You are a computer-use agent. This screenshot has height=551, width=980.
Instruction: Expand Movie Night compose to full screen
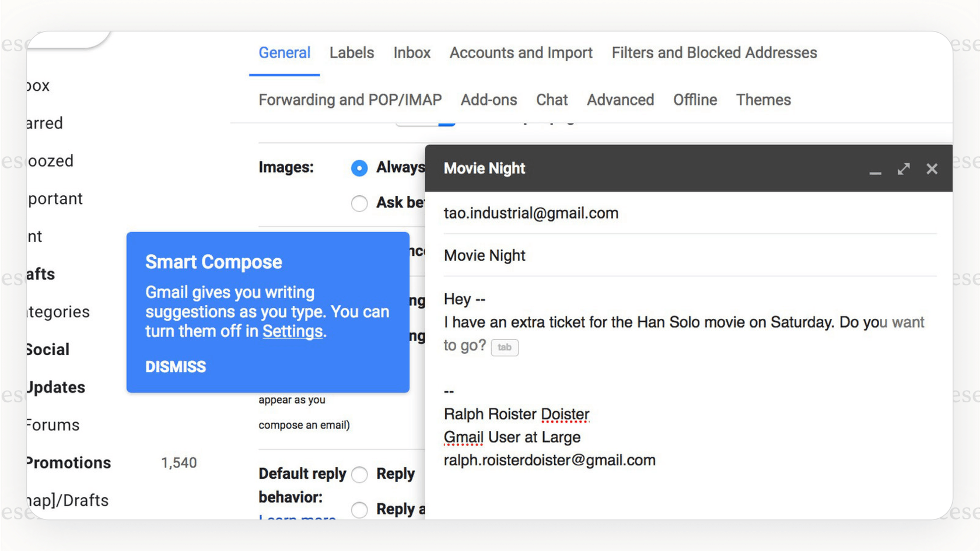pyautogui.click(x=904, y=169)
